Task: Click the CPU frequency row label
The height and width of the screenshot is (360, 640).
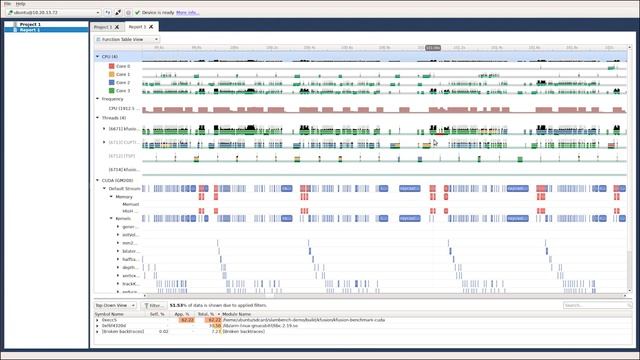Action: pos(124,109)
